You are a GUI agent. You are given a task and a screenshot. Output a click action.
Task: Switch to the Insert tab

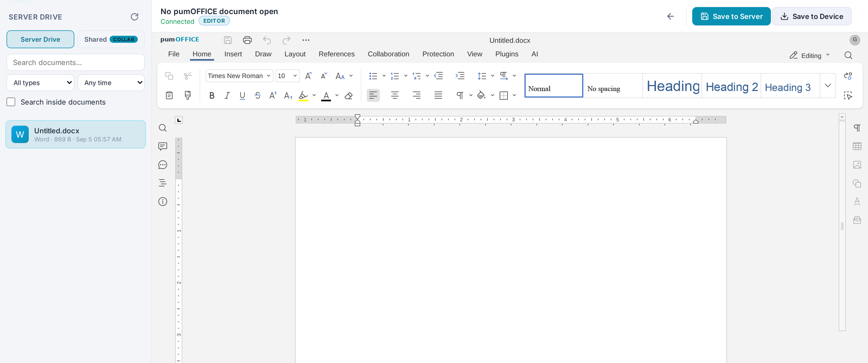pyautogui.click(x=233, y=54)
